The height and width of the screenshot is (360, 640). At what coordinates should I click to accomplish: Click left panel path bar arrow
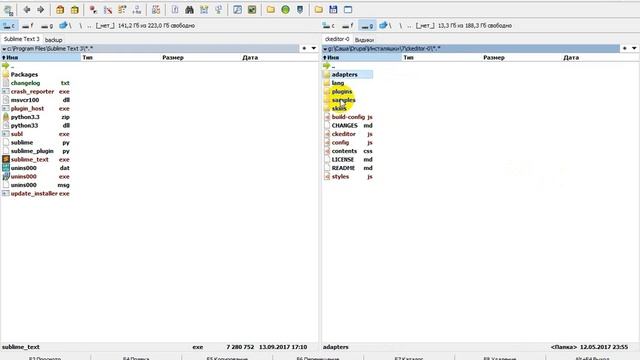tap(4, 49)
